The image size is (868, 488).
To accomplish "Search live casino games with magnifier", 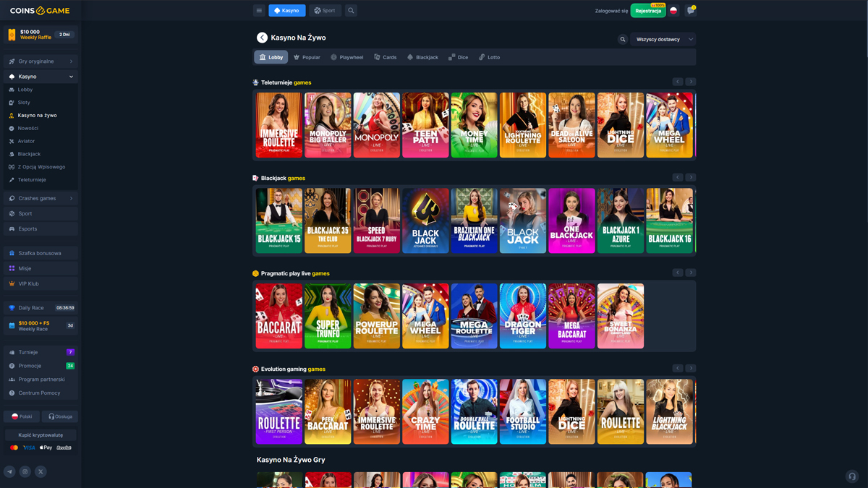I will (622, 40).
